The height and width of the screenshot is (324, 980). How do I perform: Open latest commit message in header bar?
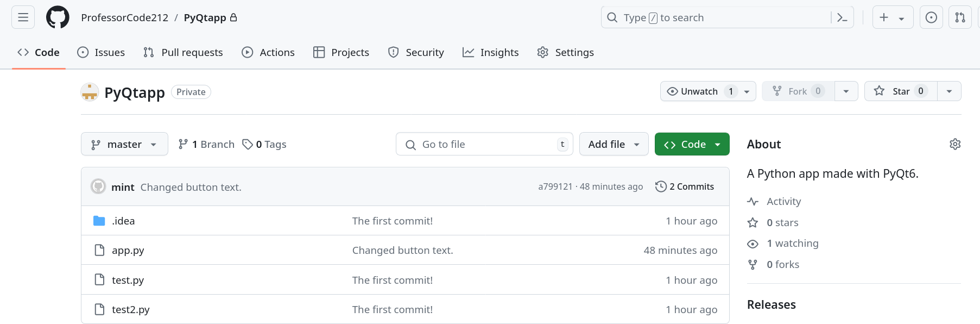(191, 187)
